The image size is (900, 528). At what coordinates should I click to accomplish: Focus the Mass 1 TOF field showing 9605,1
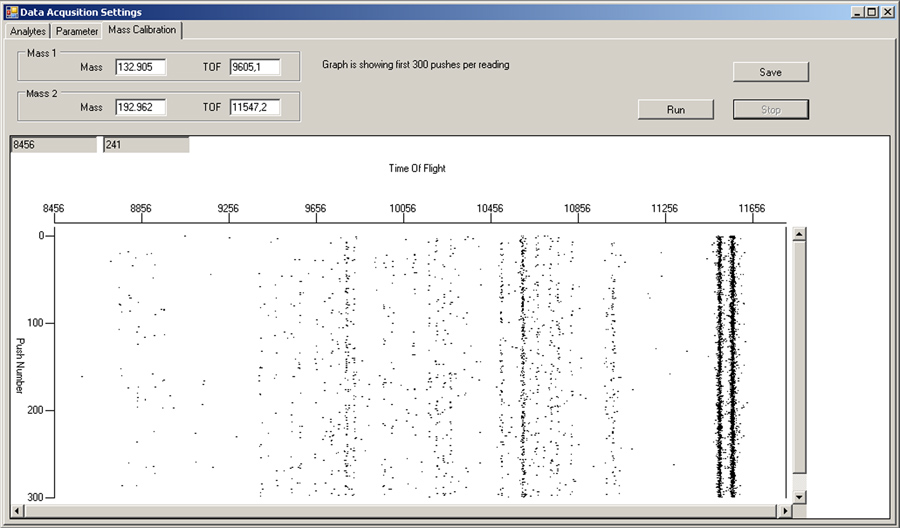coord(254,67)
